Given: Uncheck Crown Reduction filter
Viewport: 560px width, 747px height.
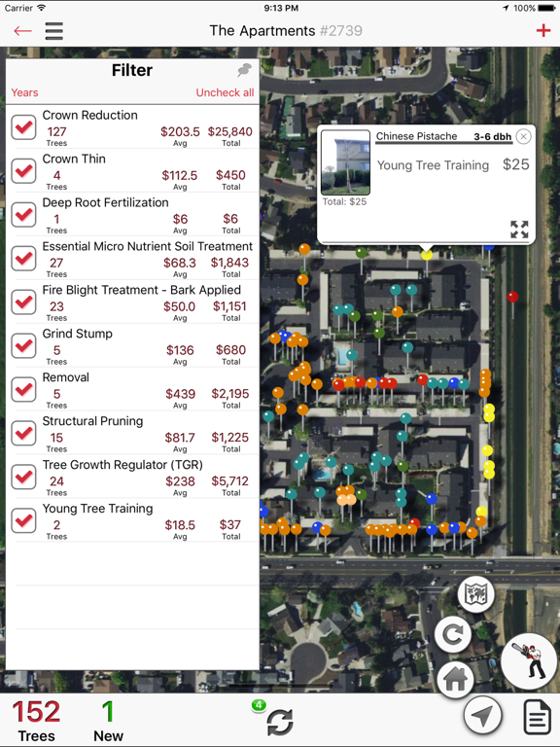Looking at the screenshot, I should click(x=23, y=127).
